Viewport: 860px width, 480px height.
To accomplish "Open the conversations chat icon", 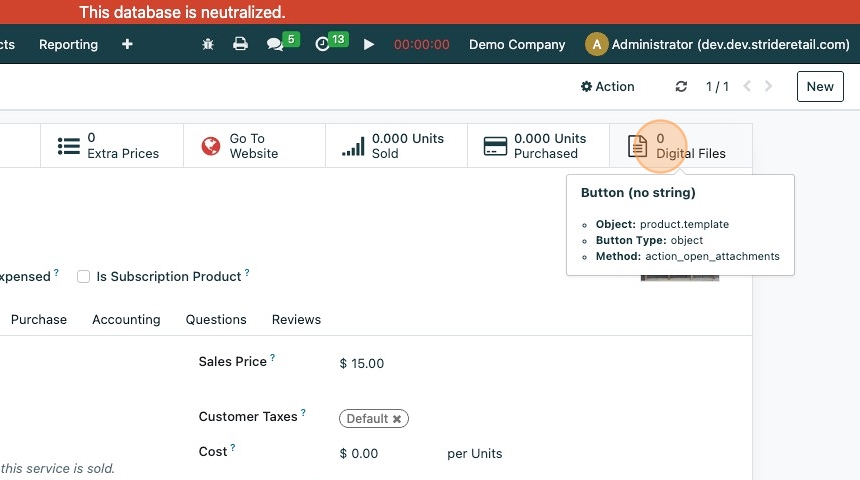I will (x=275, y=45).
